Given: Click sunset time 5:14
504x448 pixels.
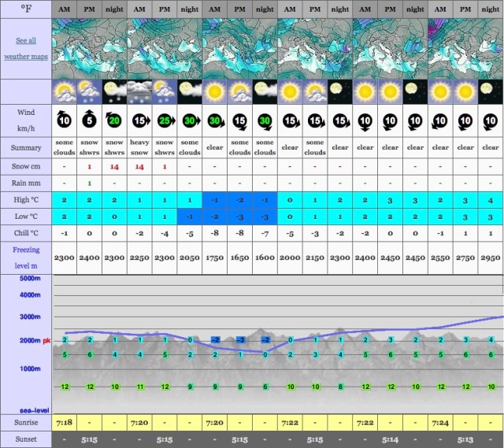Looking at the screenshot, I should (x=391, y=439).
